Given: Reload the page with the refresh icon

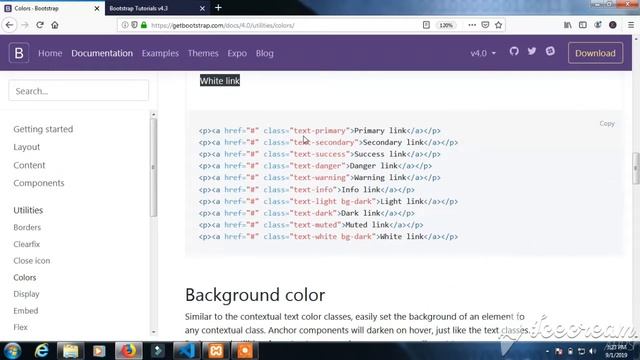Looking at the screenshot, I should [x=40, y=25].
